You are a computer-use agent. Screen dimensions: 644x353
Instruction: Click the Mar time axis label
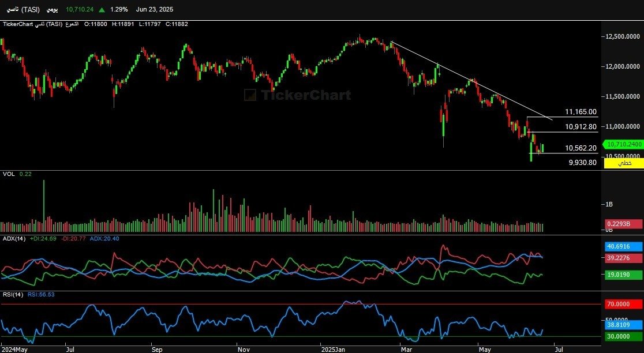tap(407, 350)
